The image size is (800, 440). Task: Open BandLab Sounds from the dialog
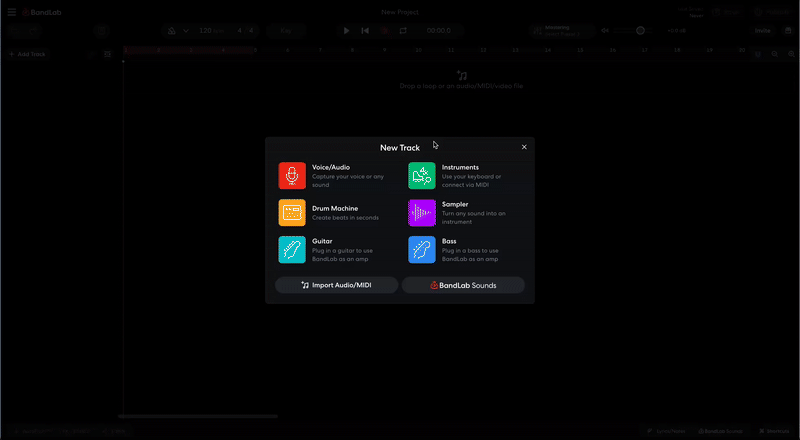click(463, 285)
